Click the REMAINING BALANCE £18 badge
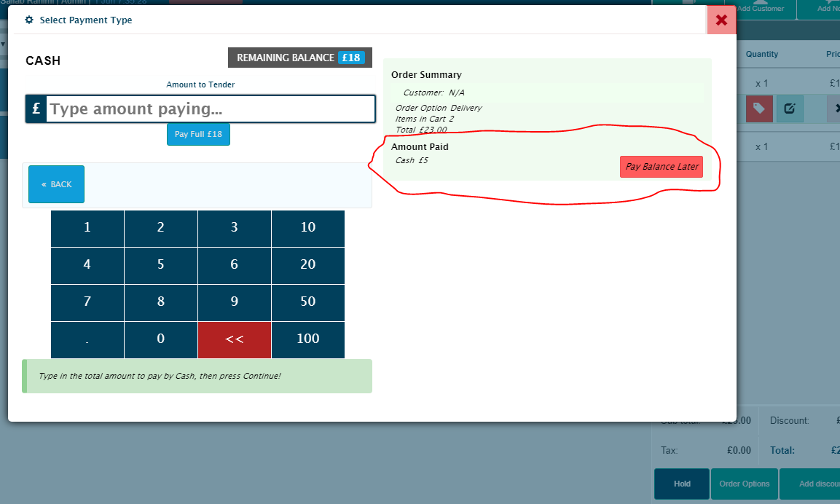Image resolution: width=840 pixels, height=504 pixels. click(300, 58)
